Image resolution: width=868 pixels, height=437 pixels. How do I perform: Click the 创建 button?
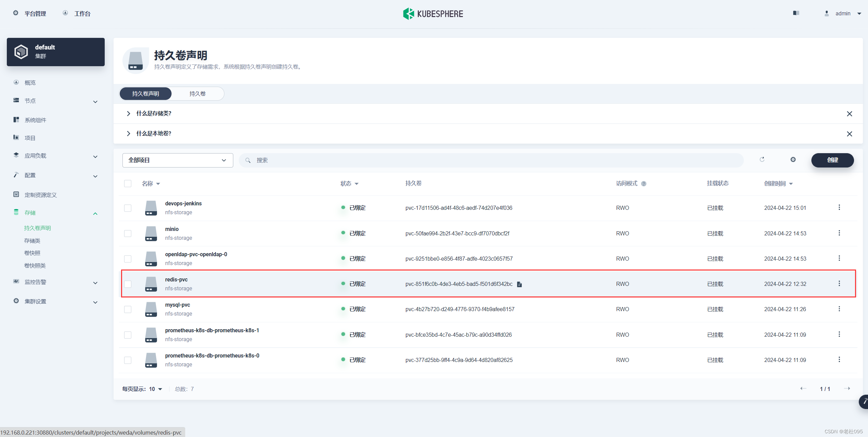tap(833, 160)
